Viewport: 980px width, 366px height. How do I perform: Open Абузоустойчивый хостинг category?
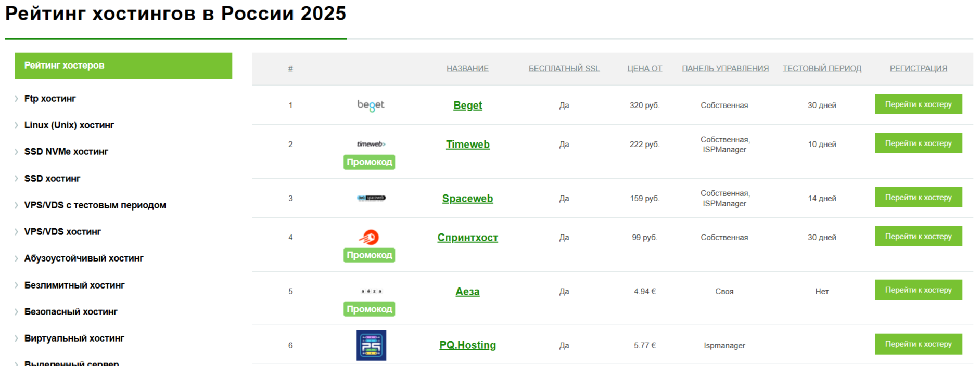coord(84,258)
